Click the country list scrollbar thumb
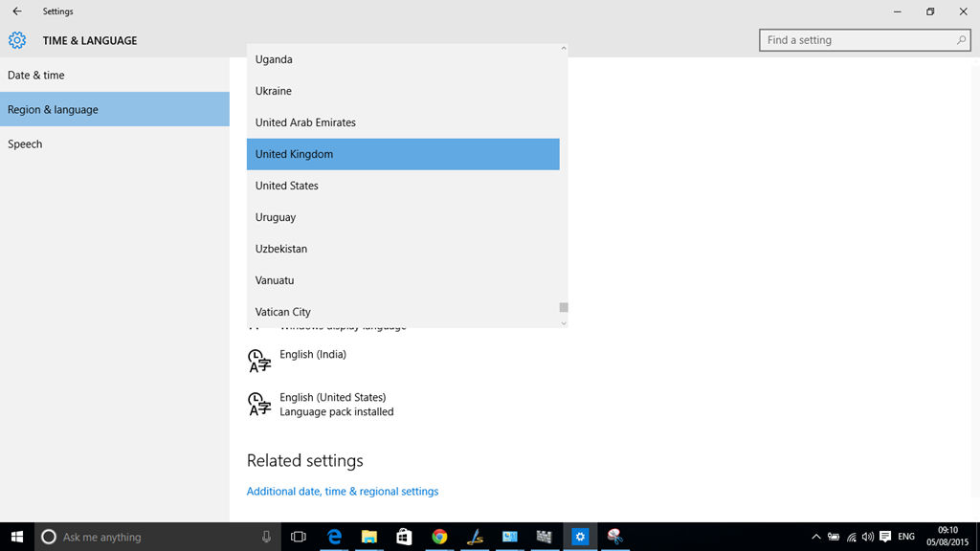This screenshot has width=980, height=551. 564,307
